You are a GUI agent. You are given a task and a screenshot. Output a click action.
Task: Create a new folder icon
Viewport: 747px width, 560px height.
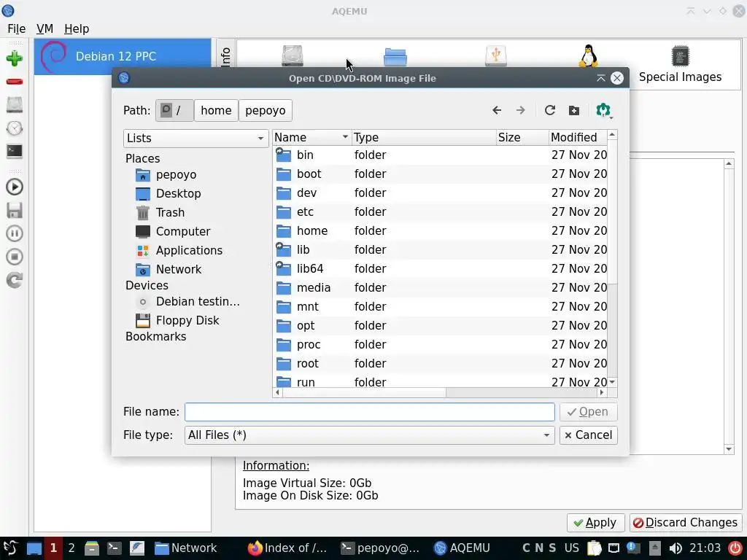click(x=574, y=111)
